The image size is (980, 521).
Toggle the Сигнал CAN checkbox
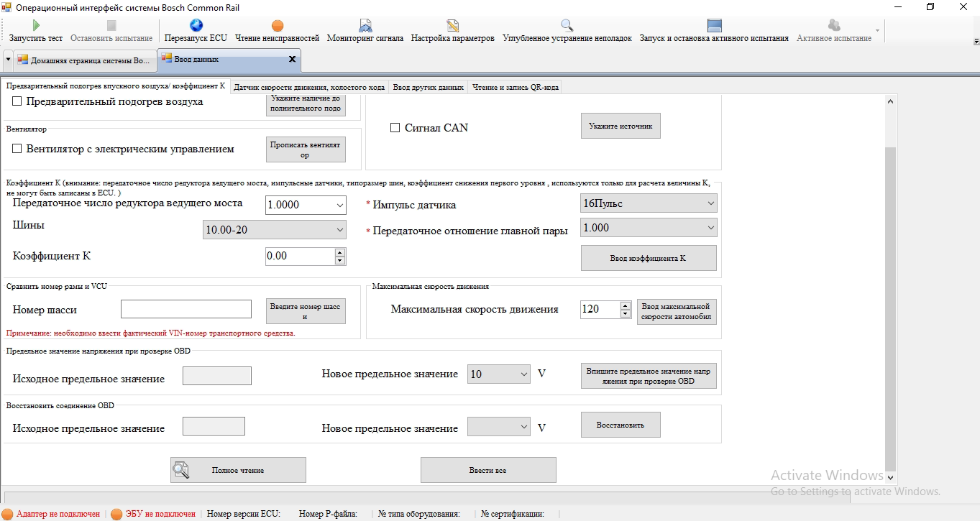(395, 128)
